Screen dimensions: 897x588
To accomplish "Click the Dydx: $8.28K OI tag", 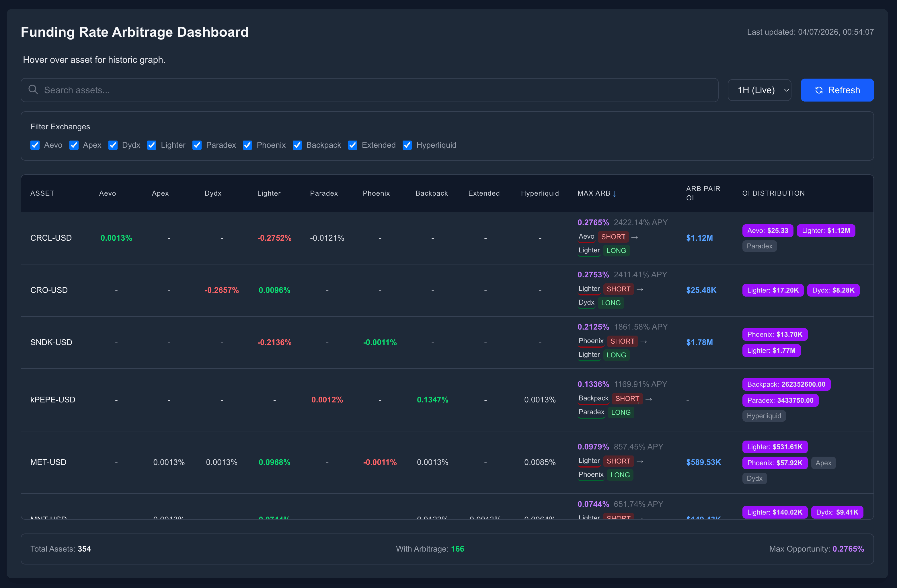I will (x=833, y=290).
